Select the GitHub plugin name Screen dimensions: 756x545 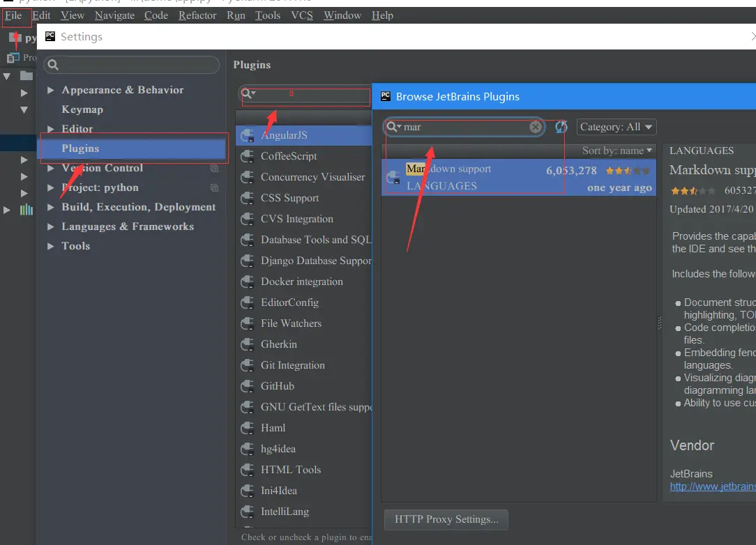[x=278, y=386]
